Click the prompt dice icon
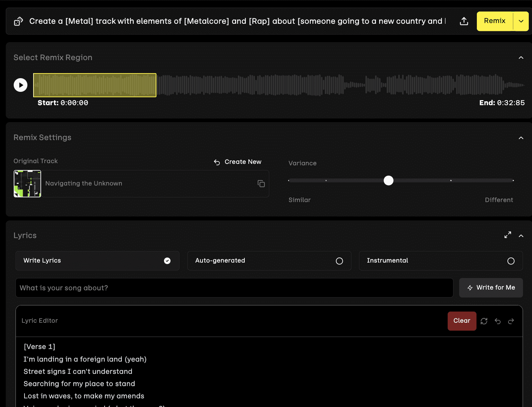 point(18,21)
